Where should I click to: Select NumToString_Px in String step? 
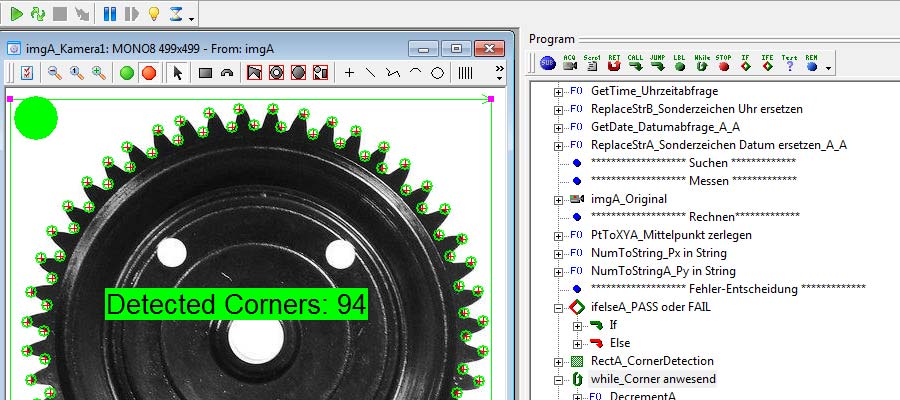658,253
